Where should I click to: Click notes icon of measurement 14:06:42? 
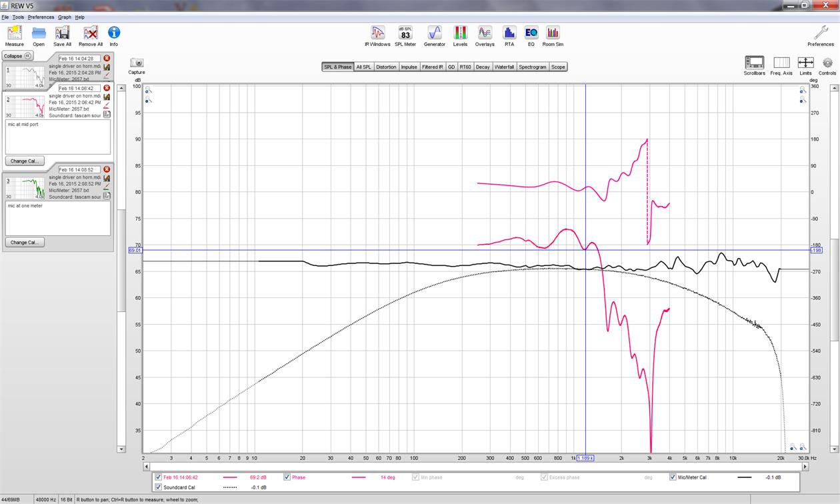click(107, 115)
